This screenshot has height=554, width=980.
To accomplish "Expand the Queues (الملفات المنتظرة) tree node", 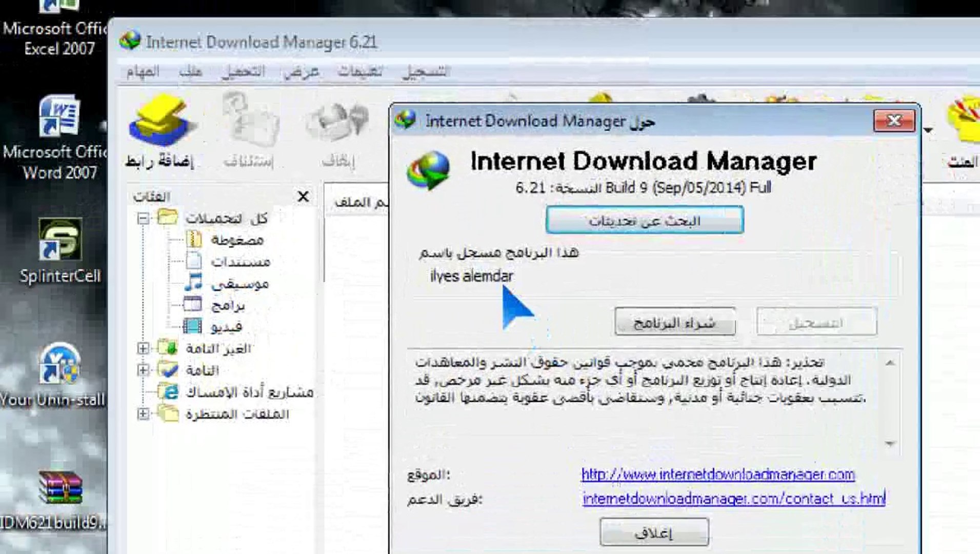I will (143, 413).
